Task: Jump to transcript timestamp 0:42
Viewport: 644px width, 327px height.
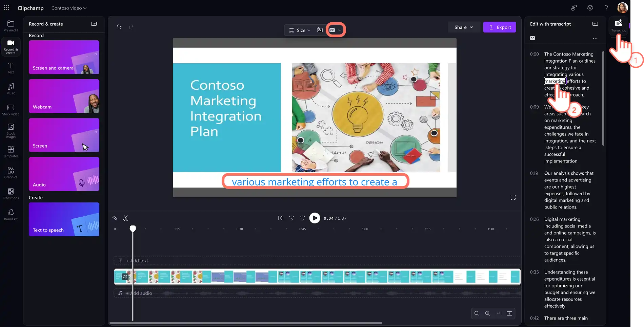Action: pos(534,318)
